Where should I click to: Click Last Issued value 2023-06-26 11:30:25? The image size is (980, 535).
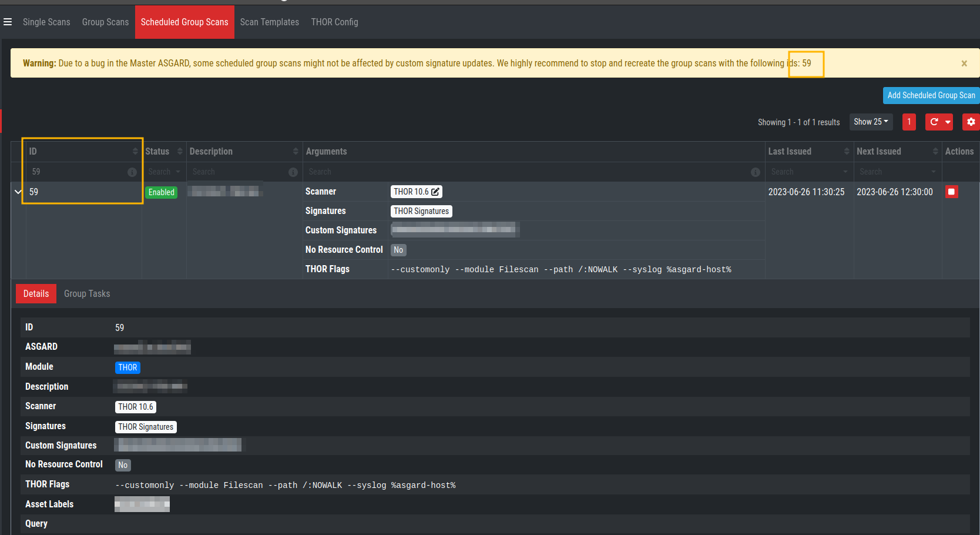pos(806,192)
